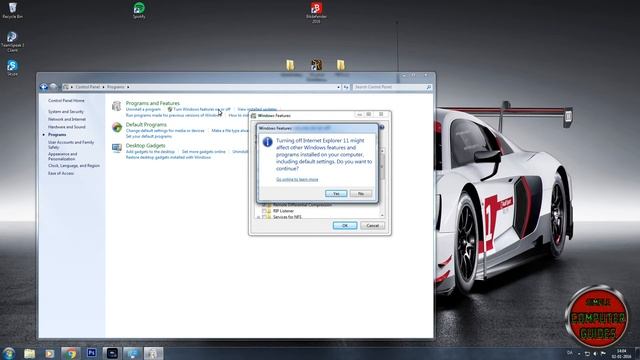This screenshot has width=640, height=360.
Task: Toggle the Services for NFS checkbox
Action: click(x=264, y=217)
